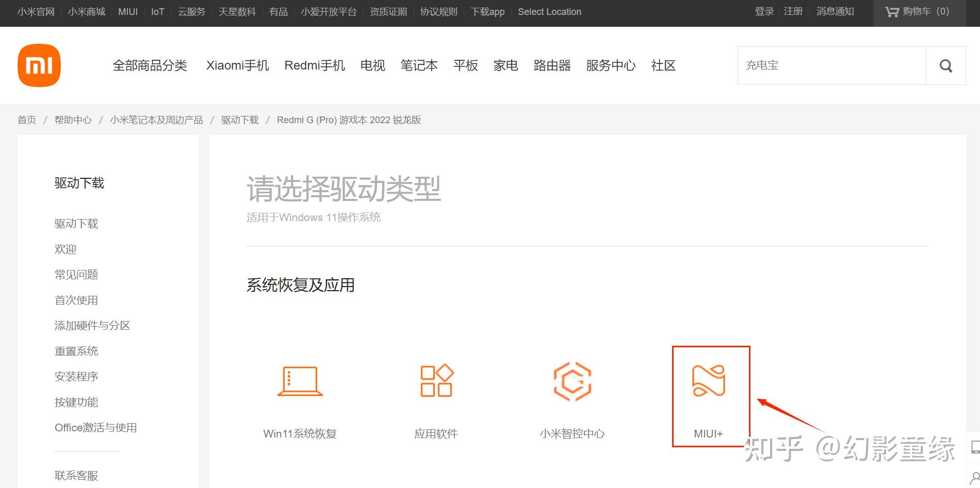Image resolution: width=980 pixels, height=488 pixels.
Task: Go to 服务中心
Action: click(x=611, y=65)
